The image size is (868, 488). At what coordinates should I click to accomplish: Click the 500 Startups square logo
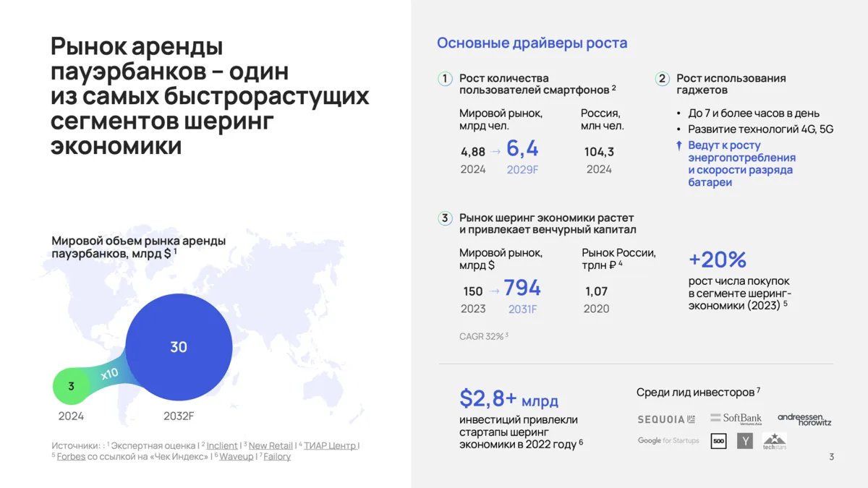tap(718, 440)
